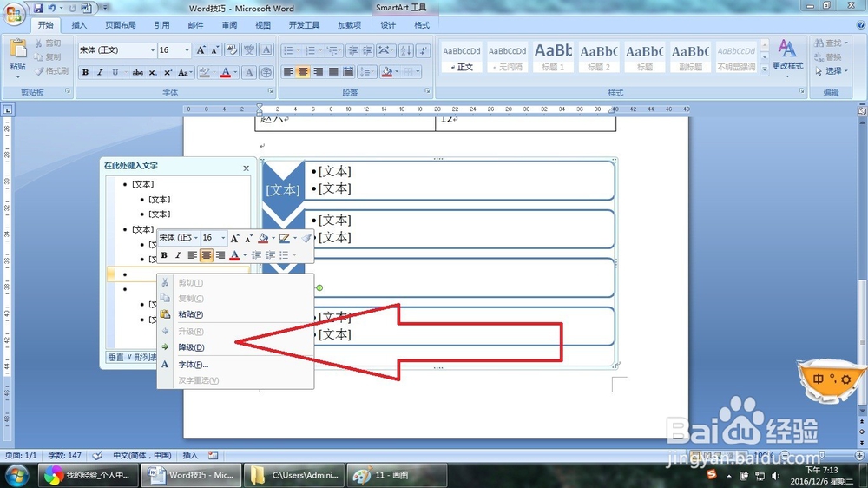Apply red font color in ribbon
This screenshot has width=868, height=488.
point(226,73)
